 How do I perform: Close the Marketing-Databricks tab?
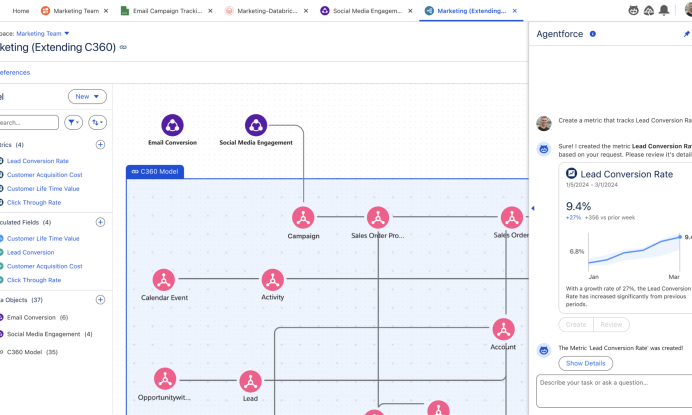click(308, 10)
